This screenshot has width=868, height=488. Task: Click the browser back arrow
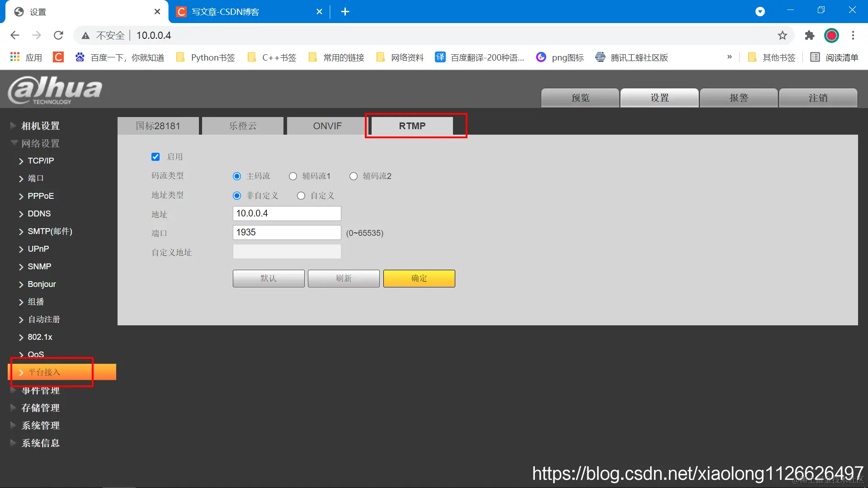[x=15, y=35]
